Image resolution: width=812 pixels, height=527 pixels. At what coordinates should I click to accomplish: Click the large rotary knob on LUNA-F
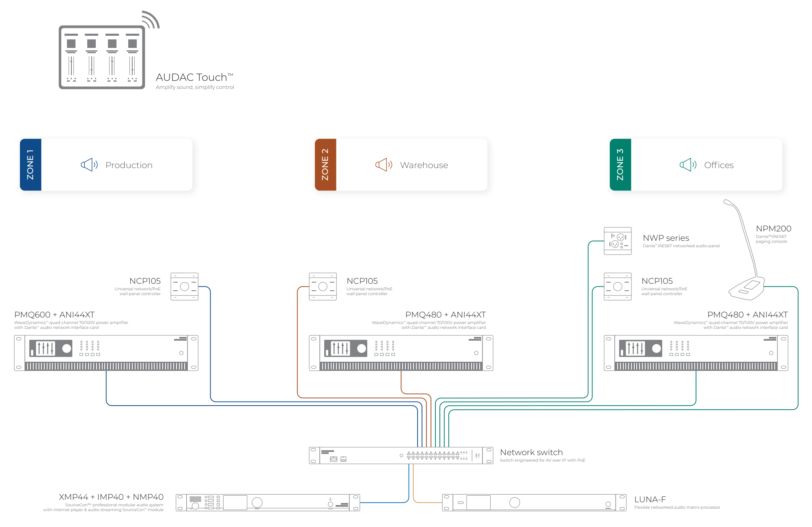[x=515, y=503]
